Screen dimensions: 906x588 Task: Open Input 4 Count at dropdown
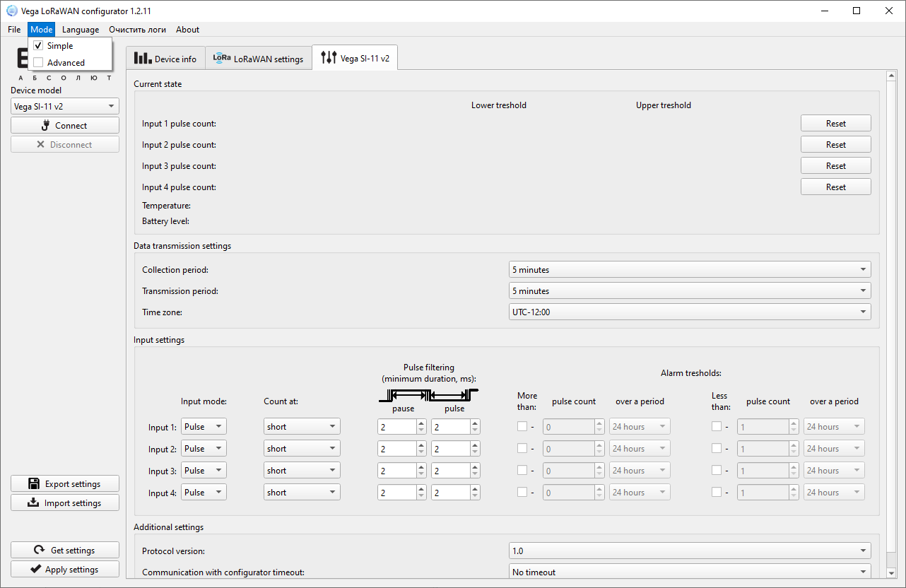pos(302,493)
